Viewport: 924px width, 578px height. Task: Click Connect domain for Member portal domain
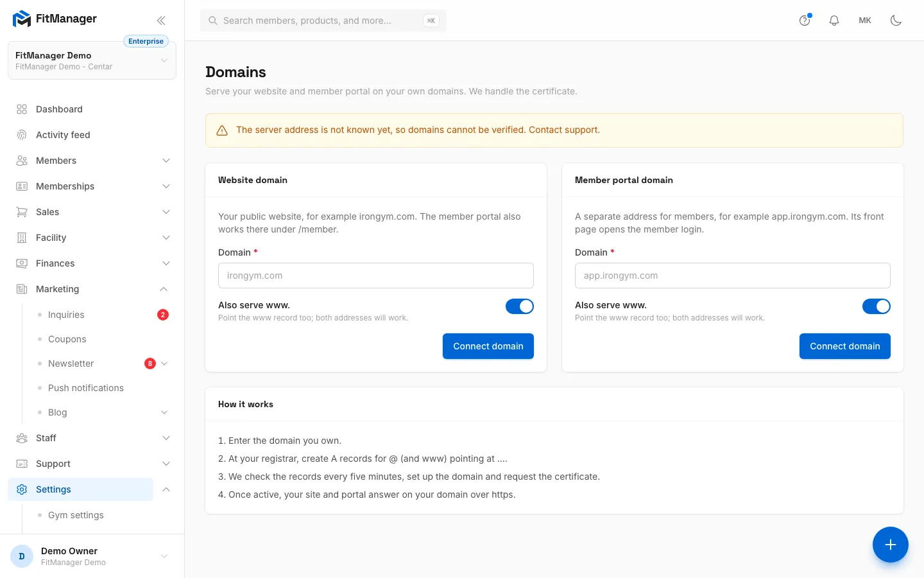pyautogui.click(x=845, y=346)
